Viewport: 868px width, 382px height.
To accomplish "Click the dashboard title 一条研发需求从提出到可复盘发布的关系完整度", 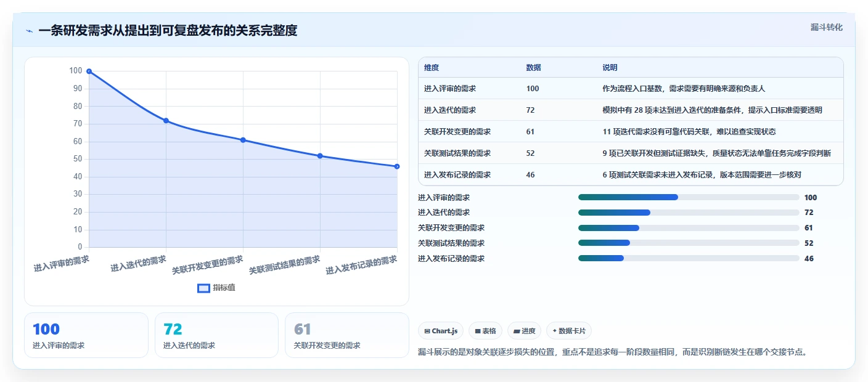I will coord(168,31).
